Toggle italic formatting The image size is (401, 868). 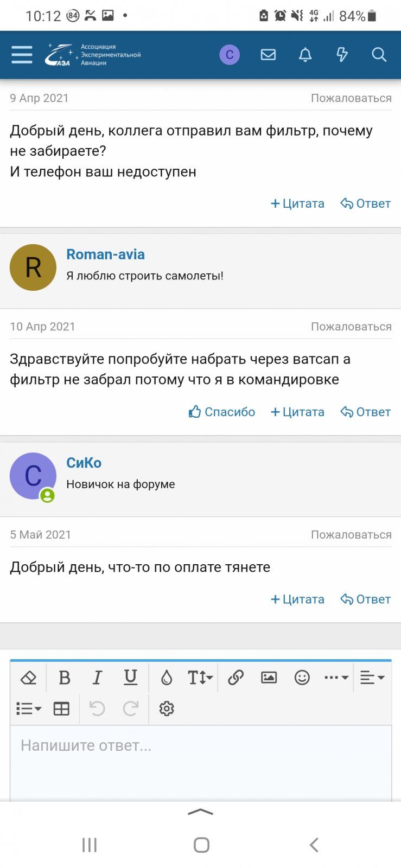97,678
